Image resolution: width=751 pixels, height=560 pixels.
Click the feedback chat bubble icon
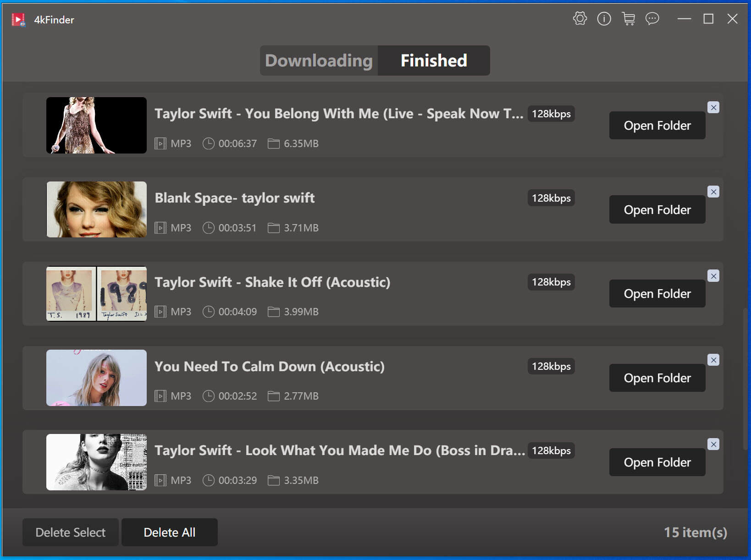click(x=652, y=19)
